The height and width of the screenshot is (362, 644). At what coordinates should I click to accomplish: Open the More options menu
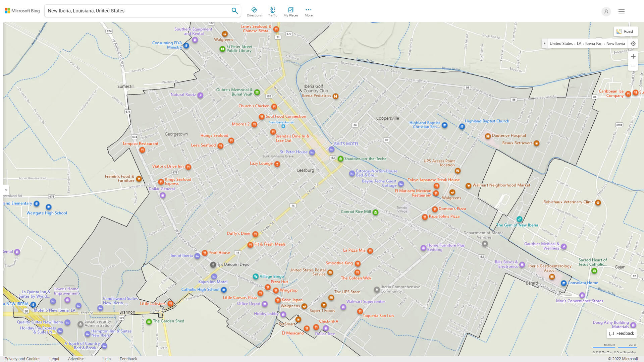point(308,12)
